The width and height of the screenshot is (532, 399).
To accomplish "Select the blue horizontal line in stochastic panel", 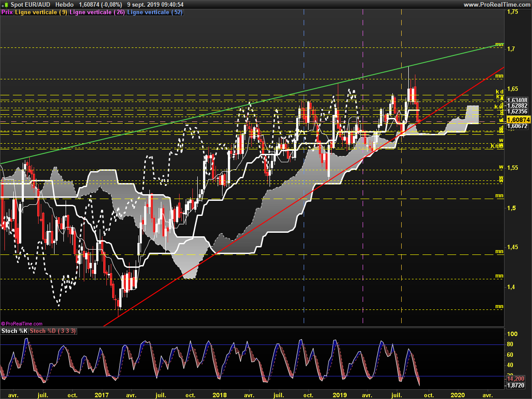I will tap(253, 376).
